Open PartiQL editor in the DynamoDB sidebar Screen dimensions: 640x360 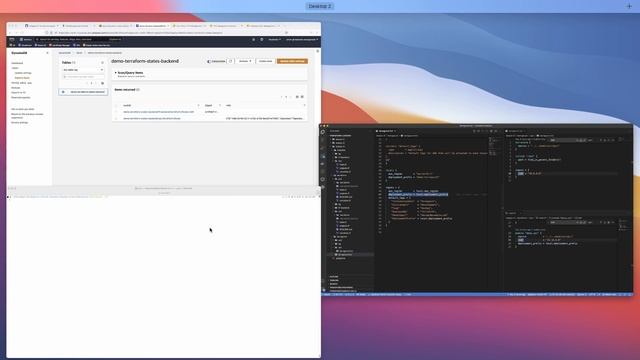pyautogui.click(x=21, y=83)
